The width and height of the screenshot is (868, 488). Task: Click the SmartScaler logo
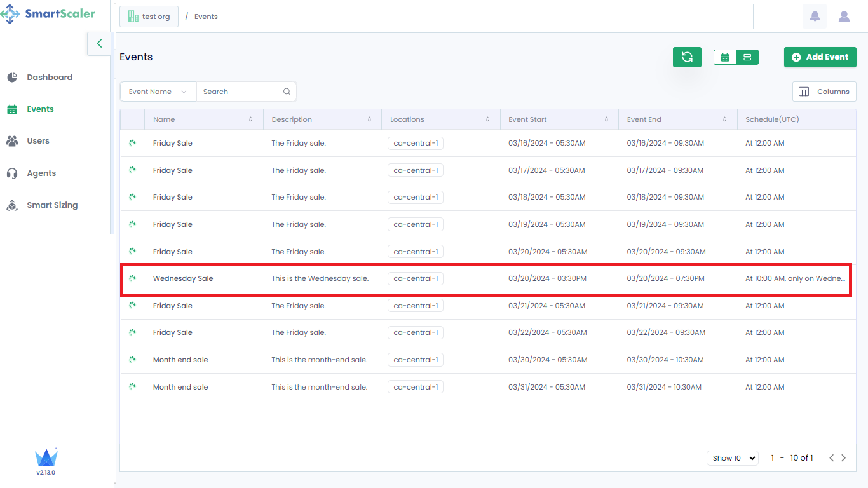point(48,14)
